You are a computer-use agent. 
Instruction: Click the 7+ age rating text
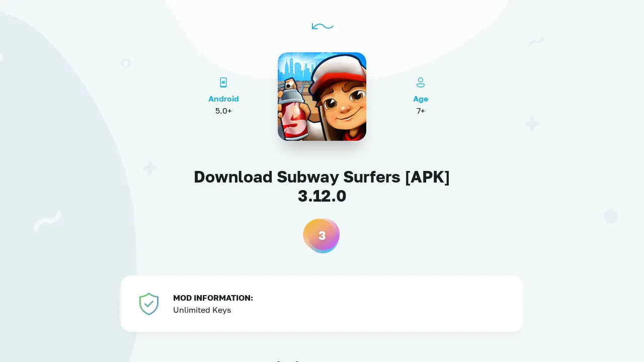[x=421, y=111]
